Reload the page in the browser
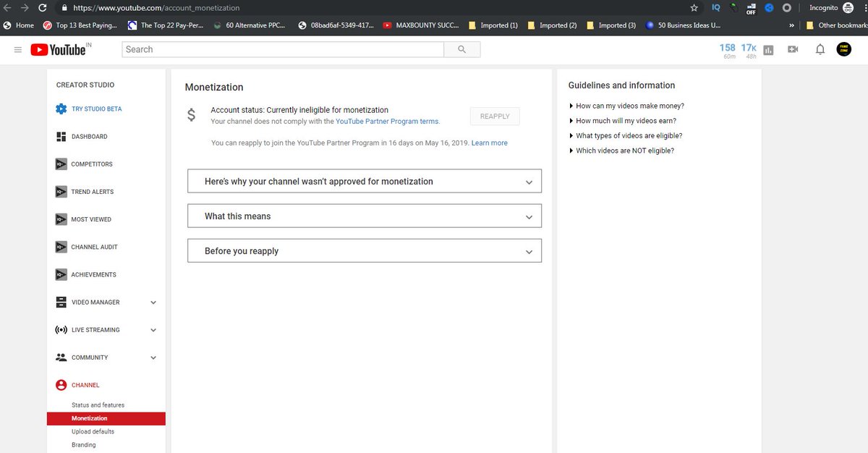 (43, 8)
